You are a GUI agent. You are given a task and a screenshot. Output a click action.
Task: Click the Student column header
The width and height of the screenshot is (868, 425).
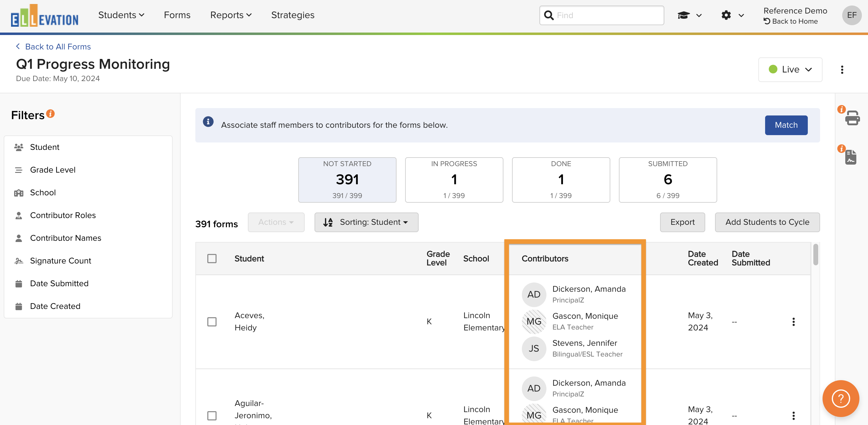tap(249, 259)
